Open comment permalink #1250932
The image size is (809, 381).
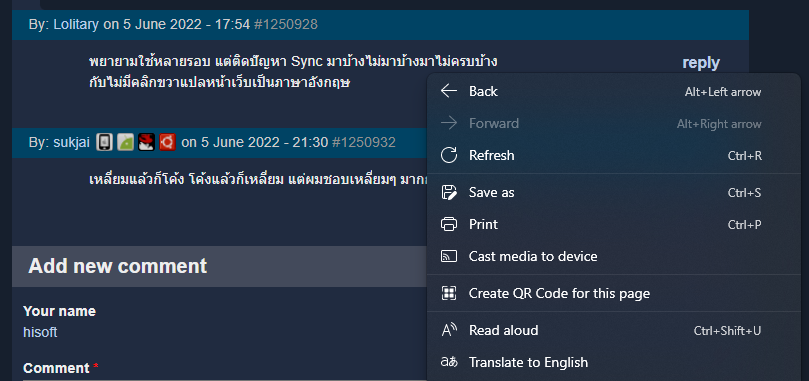(x=364, y=142)
